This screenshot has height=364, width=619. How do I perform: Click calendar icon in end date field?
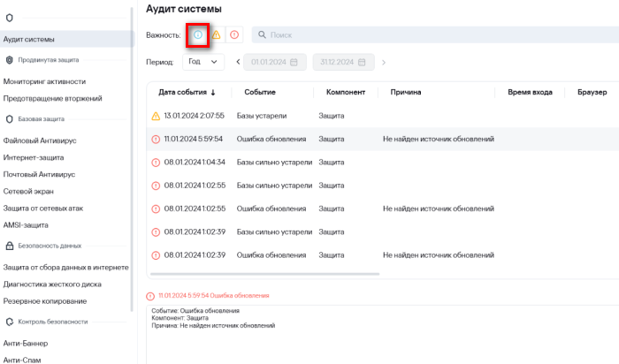coord(362,62)
